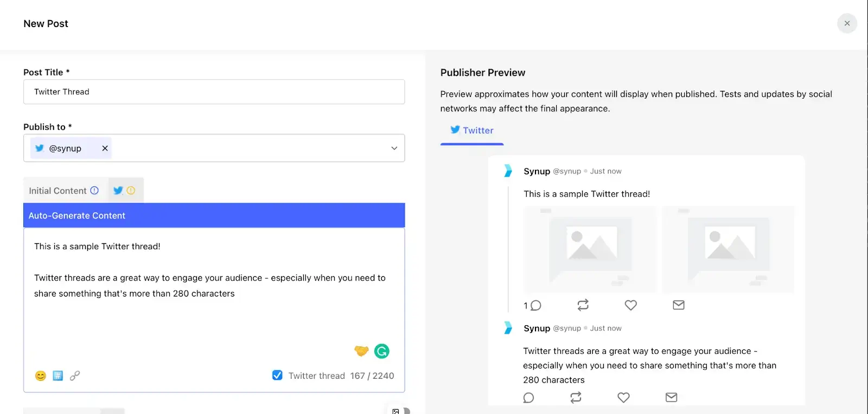This screenshot has width=868, height=414.
Task: Click the info icon next to Initial Content
Action: tap(94, 190)
